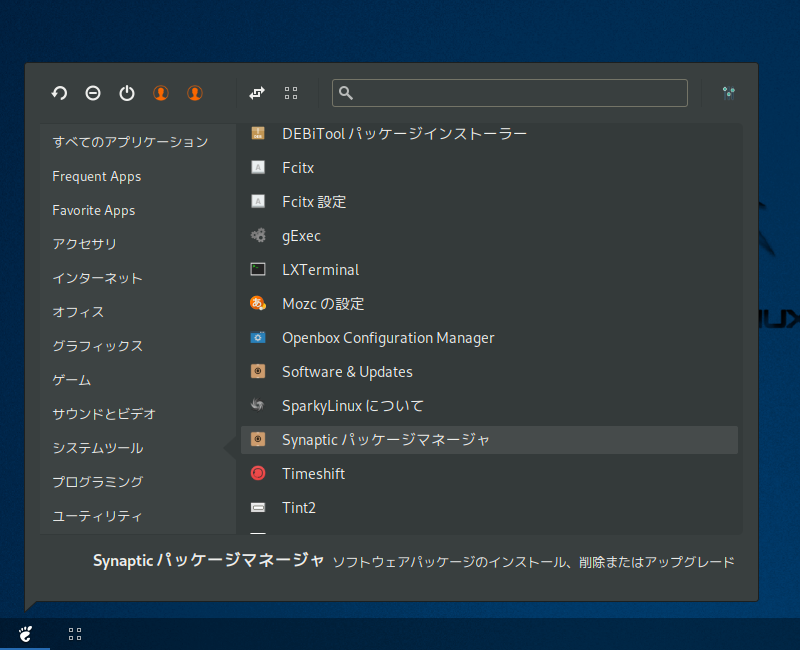Click the orange user icon nearest the swap arrows
The width and height of the screenshot is (800, 650).
click(195, 93)
